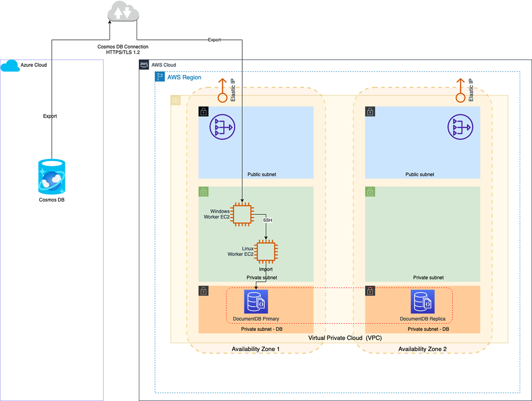Viewport: 532px width, 401px height.
Task: Click the AWS Cloud logo icon
Action: click(143, 64)
